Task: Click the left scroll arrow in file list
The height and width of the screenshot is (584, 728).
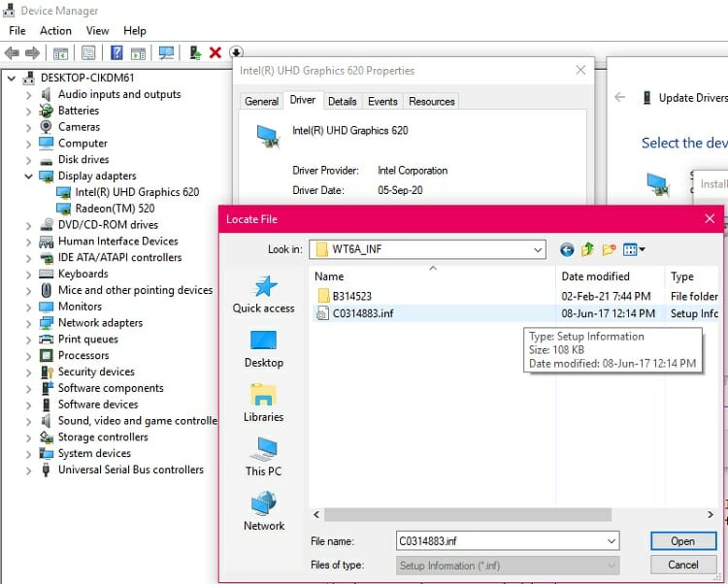Action: [316, 514]
